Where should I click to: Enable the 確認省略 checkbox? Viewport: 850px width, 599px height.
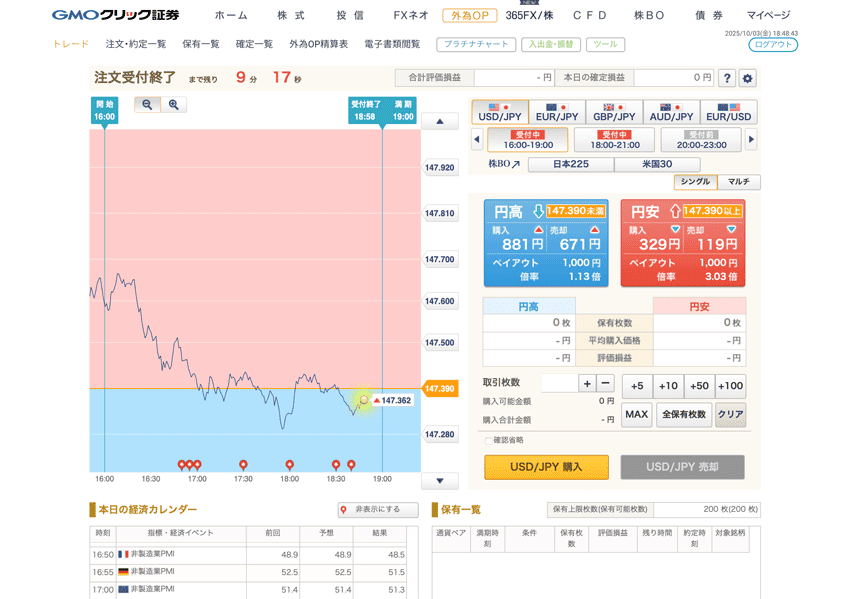488,441
